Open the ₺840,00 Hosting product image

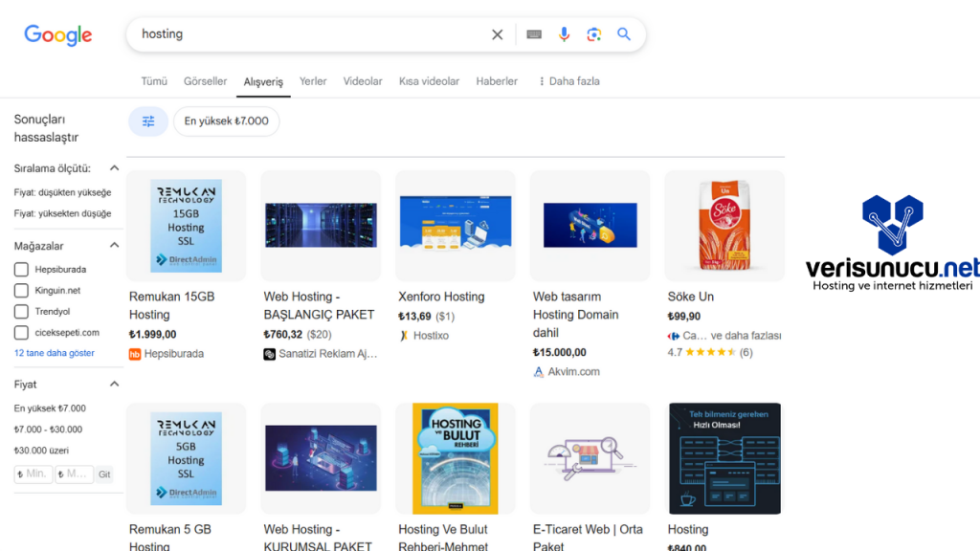tap(724, 458)
